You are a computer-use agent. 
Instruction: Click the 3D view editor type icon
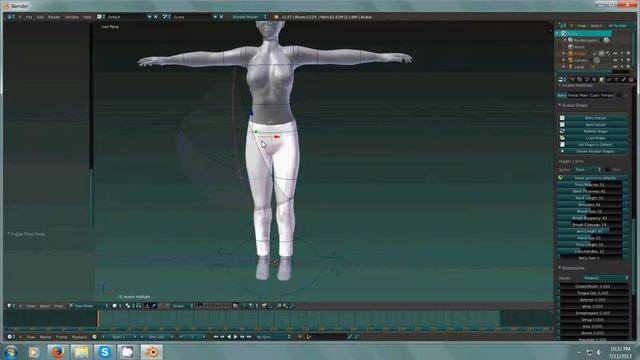10,306
